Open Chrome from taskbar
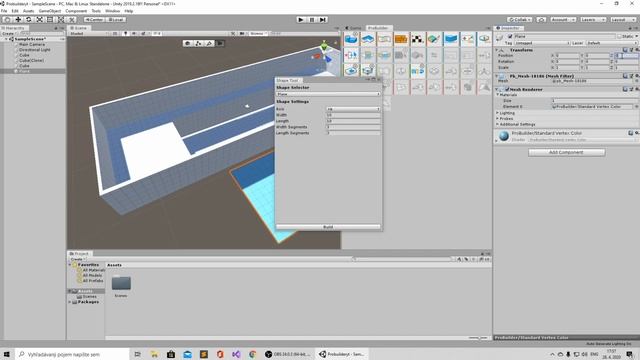This screenshot has height=360, width=640. click(252, 354)
